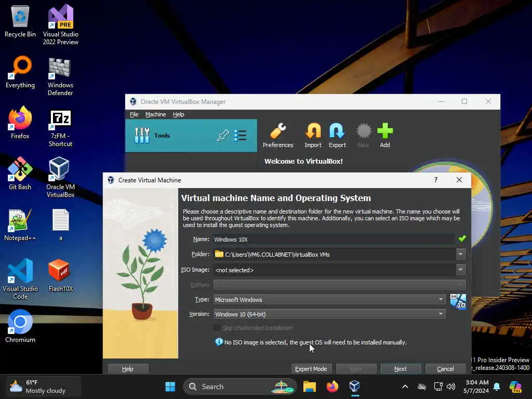
Task: Click the disabled Back button
Action: 356,369
